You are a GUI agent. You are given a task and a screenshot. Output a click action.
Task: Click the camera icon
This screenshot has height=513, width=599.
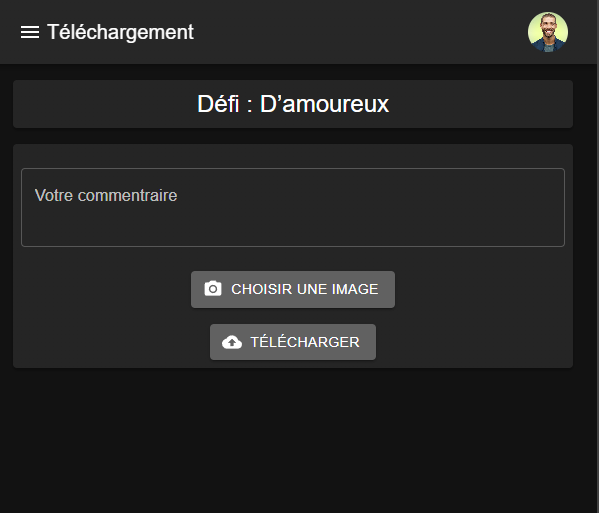coord(213,289)
